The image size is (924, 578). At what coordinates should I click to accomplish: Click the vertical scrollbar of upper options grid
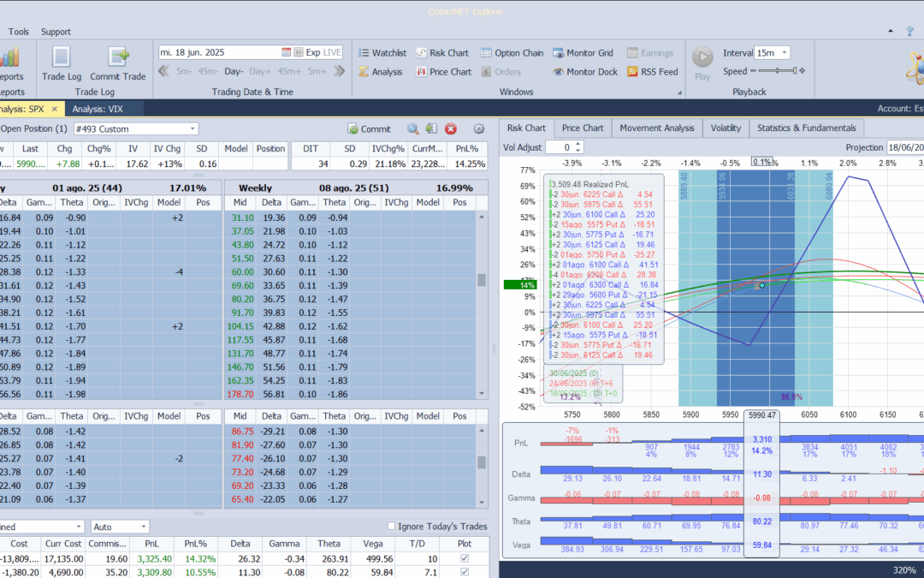point(482,305)
